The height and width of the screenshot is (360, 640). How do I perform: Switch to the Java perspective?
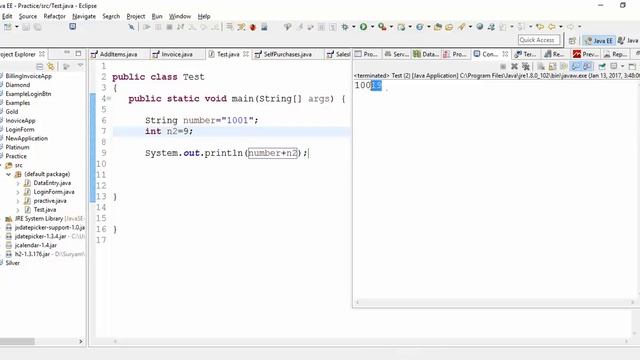pos(629,40)
